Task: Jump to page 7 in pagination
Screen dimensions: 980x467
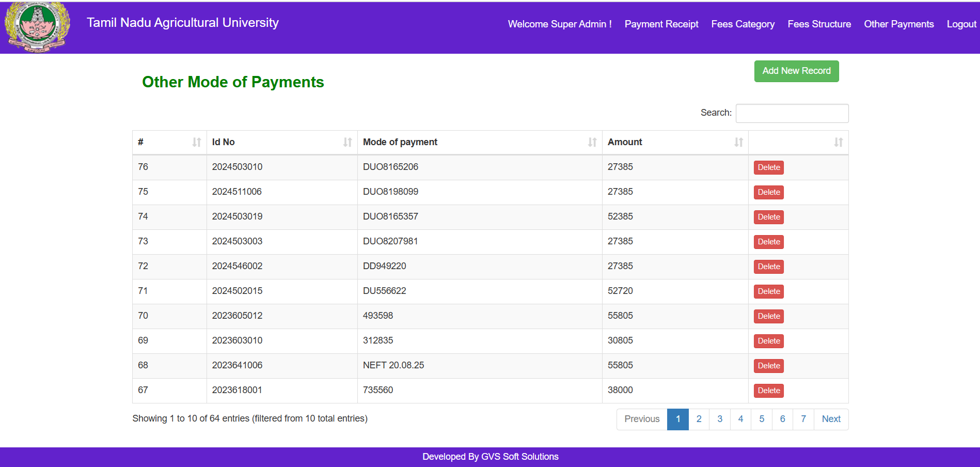Action: 803,419
